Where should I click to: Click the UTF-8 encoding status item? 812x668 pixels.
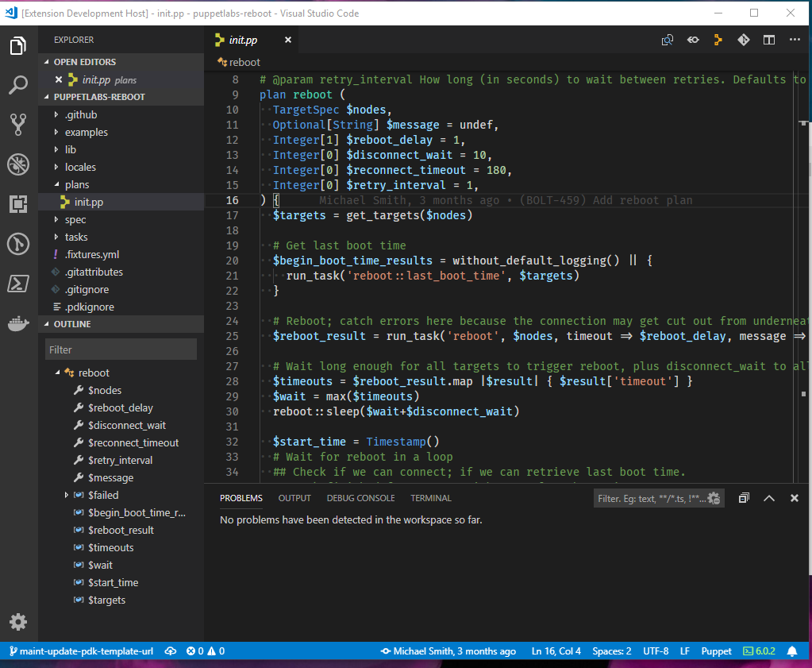656,651
